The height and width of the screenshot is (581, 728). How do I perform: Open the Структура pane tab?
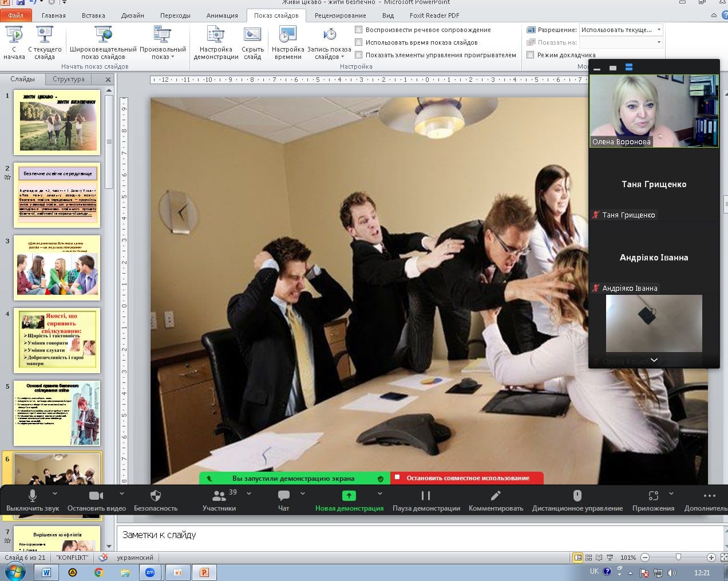pyautogui.click(x=68, y=79)
